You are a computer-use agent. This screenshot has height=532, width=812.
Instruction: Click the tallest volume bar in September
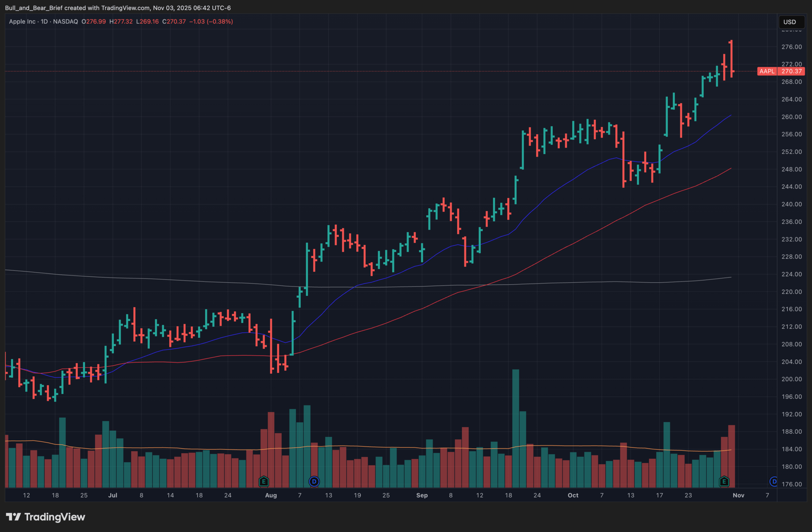coord(516,427)
